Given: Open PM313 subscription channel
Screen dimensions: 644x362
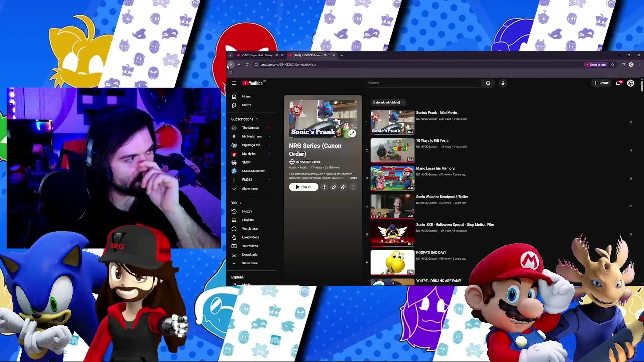Looking at the screenshot, I should point(247,180).
